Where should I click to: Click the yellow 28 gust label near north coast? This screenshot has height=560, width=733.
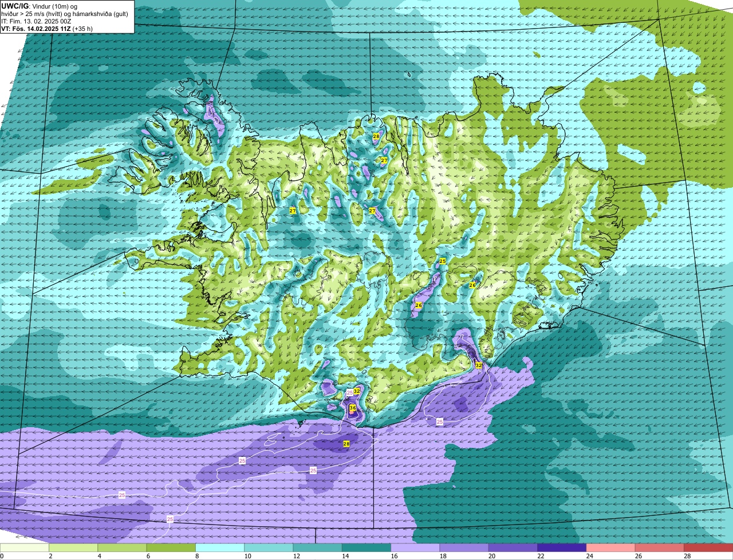pos(376,136)
